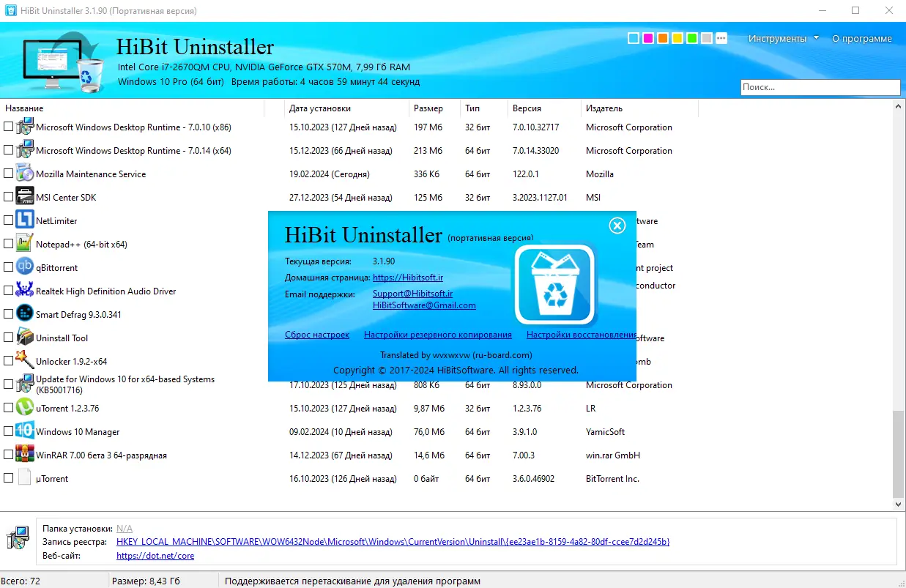Click the Uninstall Tool icon
The image size is (906, 588).
click(25, 338)
